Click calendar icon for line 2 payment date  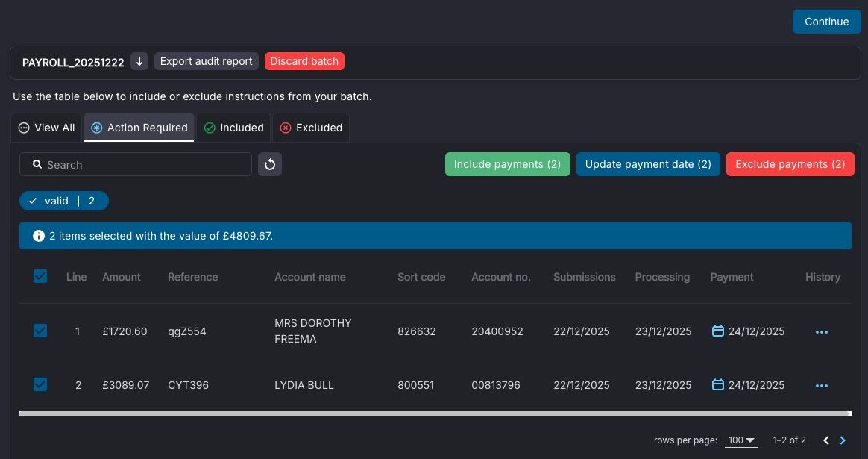pyautogui.click(x=717, y=384)
